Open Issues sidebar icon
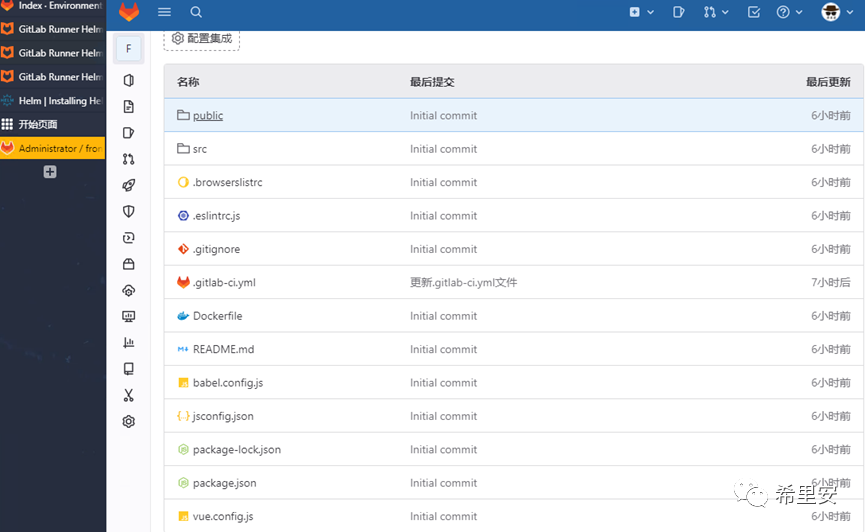The width and height of the screenshot is (865, 532). point(129,133)
